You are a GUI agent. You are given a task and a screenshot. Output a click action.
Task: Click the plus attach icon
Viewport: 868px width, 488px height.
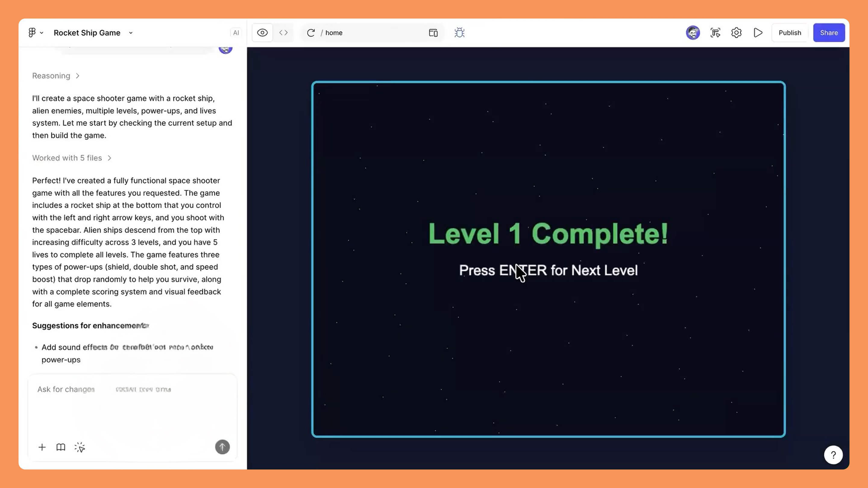point(42,447)
